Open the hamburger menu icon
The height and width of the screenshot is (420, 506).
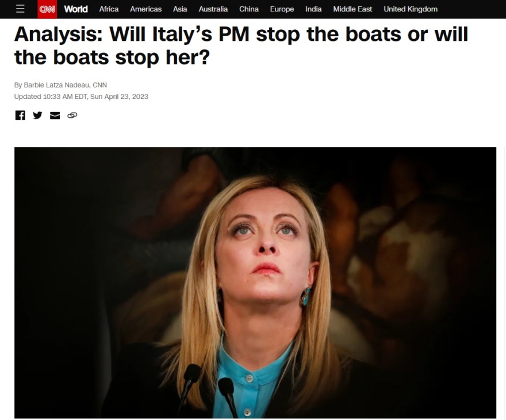(20, 9)
